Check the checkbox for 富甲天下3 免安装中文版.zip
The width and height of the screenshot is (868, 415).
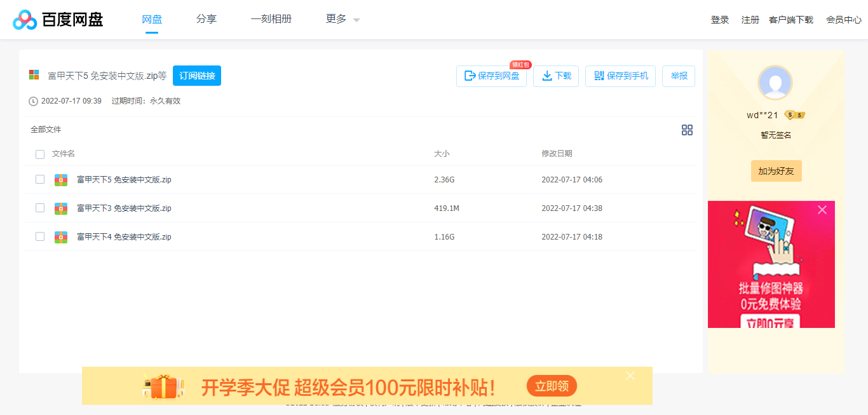point(40,208)
